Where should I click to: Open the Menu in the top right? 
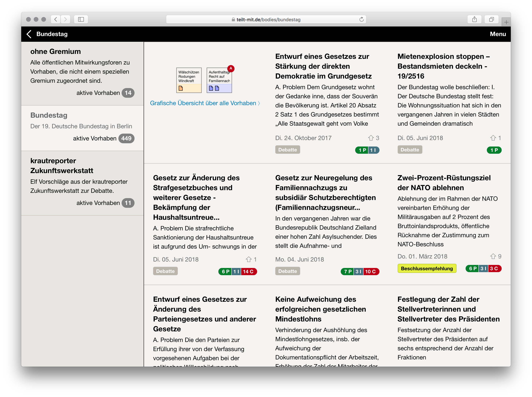pyautogui.click(x=498, y=34)
